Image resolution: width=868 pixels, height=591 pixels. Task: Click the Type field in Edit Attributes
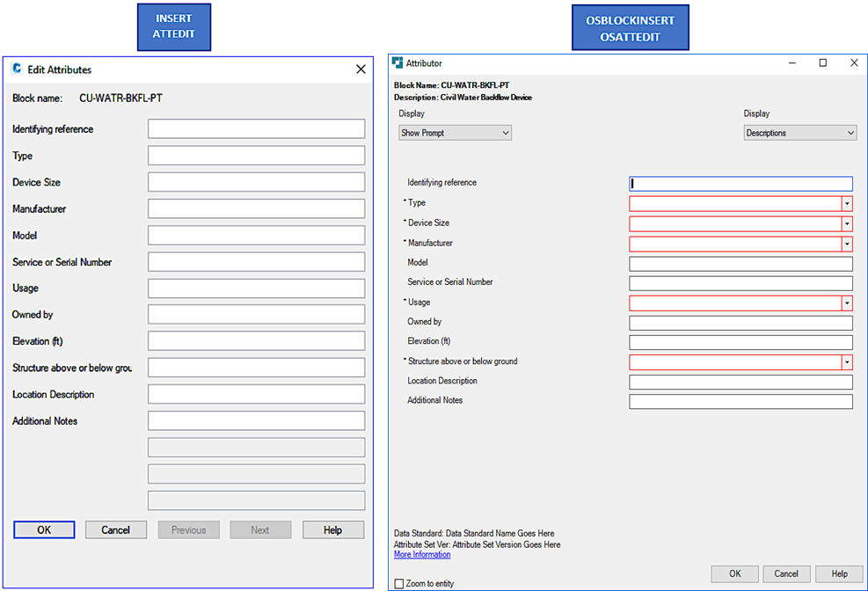pyautogui.click(x=256, y=156)
